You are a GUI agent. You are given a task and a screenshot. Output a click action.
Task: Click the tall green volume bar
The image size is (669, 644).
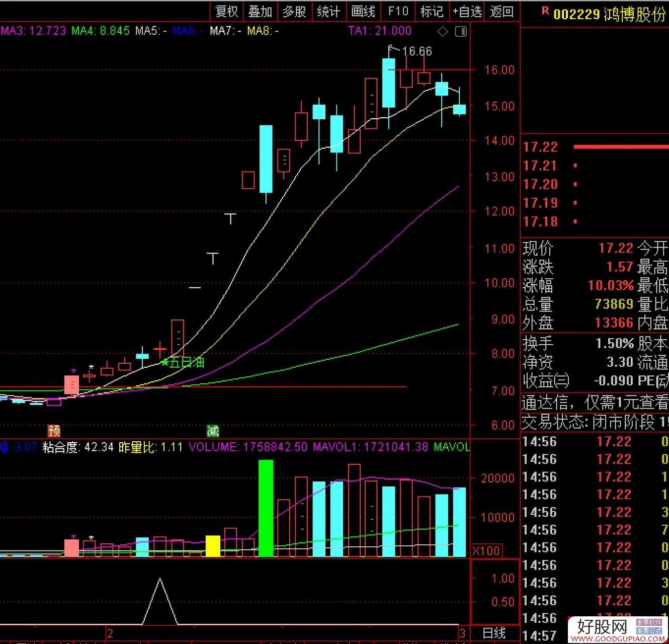point(266,508)
